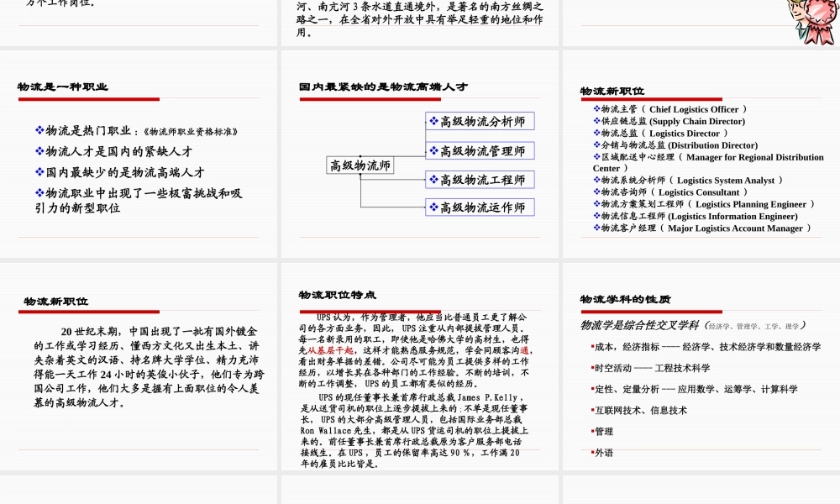Click the 高级物流管理师 box
This screenshot has height=504, width=840.
tap(480, 150)
